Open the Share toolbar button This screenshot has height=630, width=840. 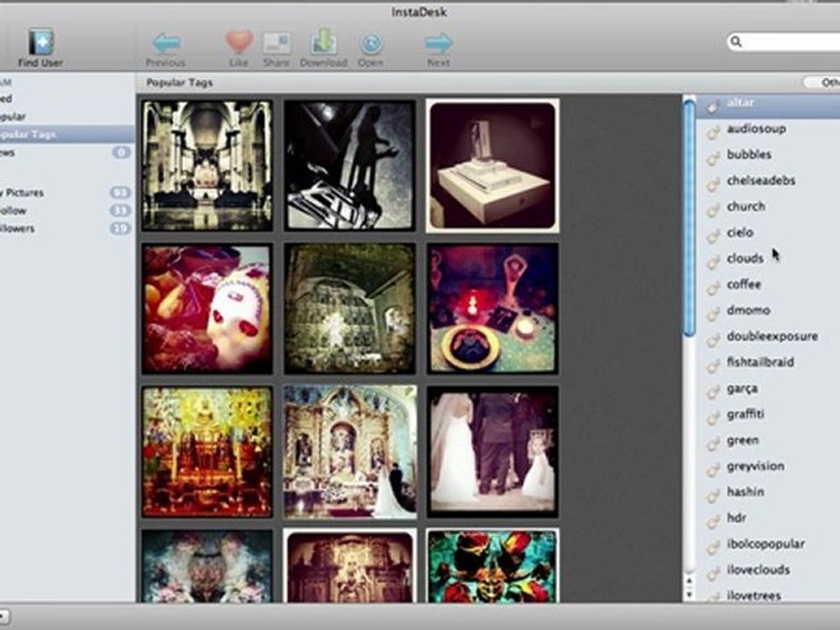[276, 49]
